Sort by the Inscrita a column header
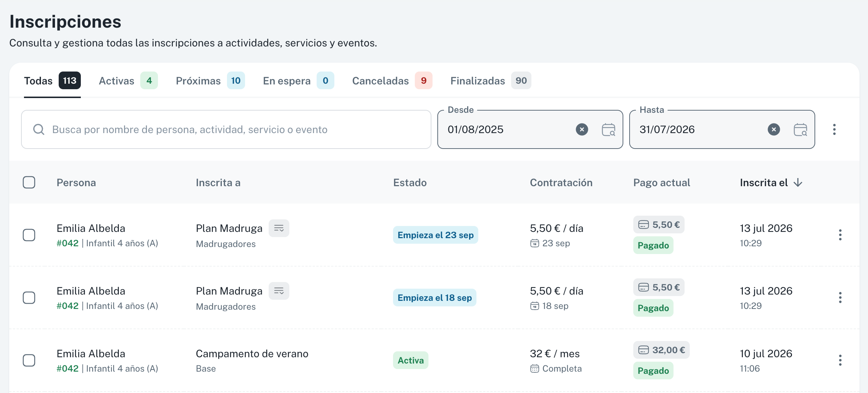 tap(218, 182)
